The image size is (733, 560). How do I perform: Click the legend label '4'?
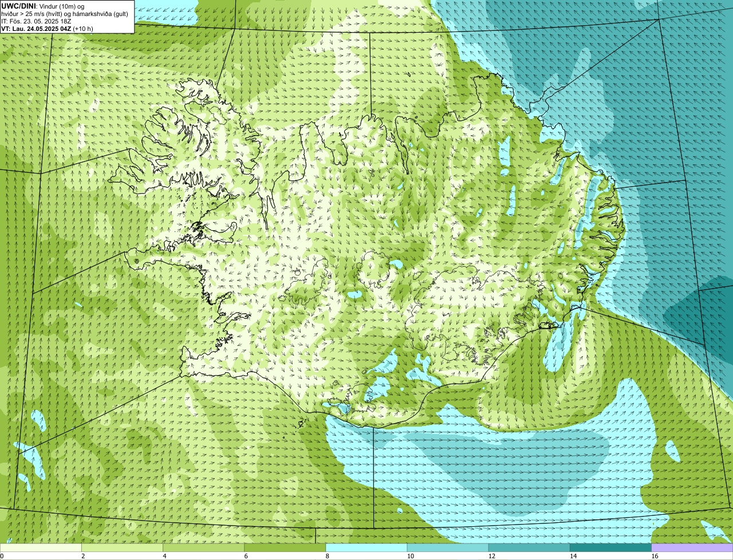(164, 556)
